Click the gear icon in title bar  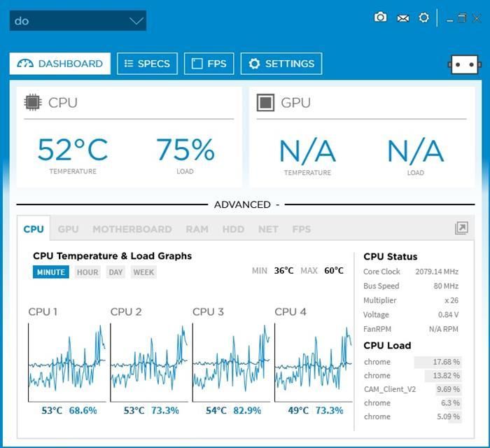(x=423, y=17)
